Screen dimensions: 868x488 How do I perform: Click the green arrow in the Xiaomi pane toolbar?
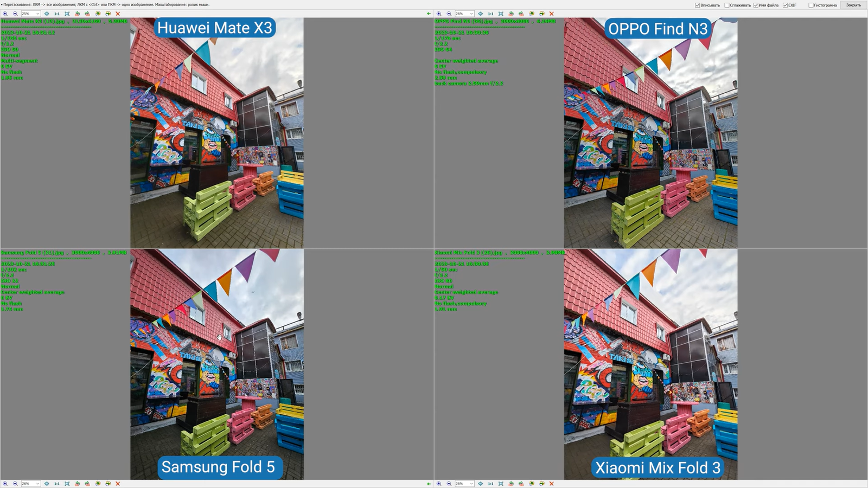[x=429, y=484]
